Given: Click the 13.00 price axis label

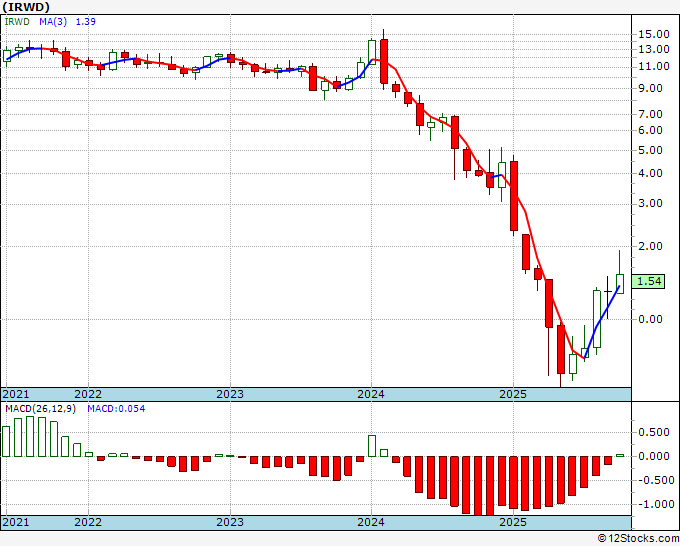Looking at the screenshot, I should pyautogui.click(x=654, y=49).
